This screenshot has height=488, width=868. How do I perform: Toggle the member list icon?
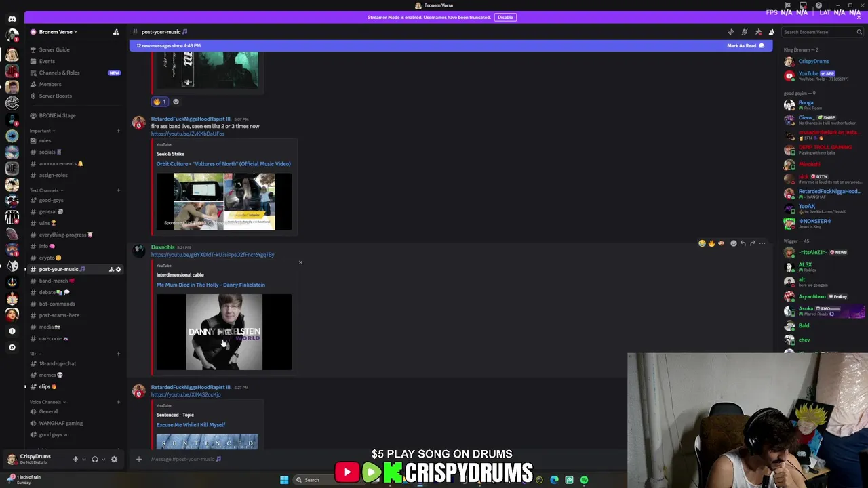(x=772, y=32)
